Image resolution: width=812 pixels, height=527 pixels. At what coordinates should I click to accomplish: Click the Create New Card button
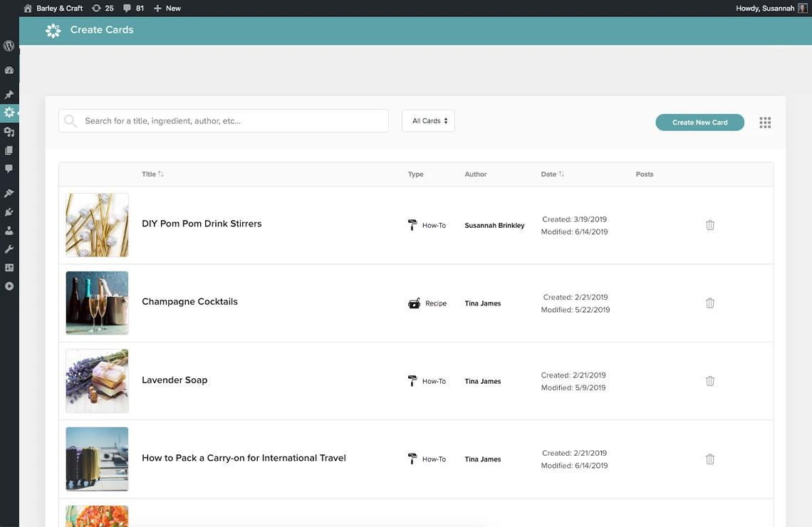pos(699,122)
